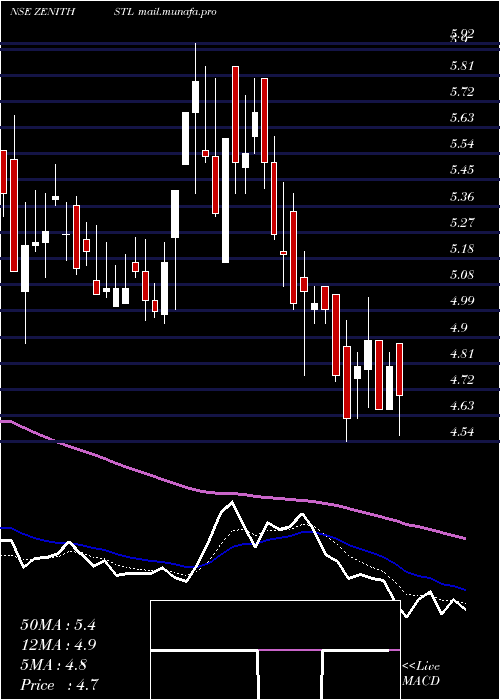This screenshot has width=500, height=700.
Task: Click the 5.36 price axis label
Action: pos(462,197)
